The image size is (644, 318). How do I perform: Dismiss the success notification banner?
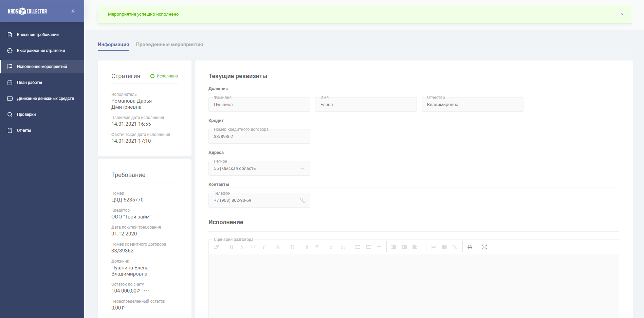click(x=622, y=14)
